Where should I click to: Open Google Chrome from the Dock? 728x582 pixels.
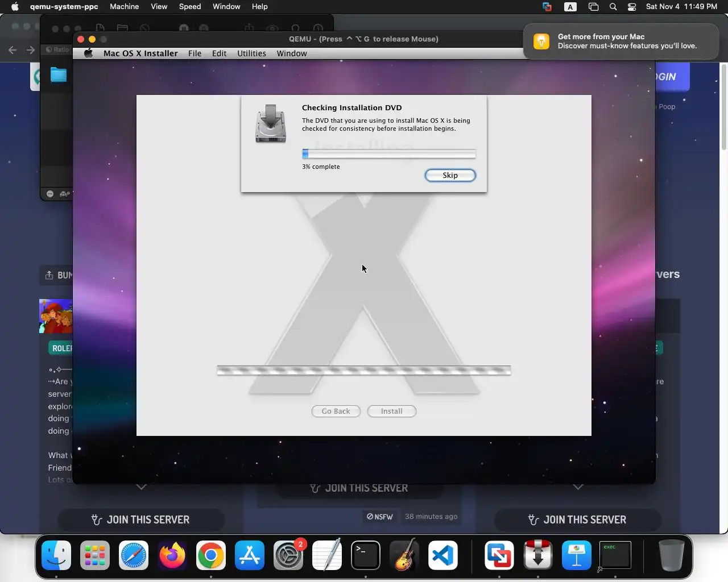[211, 555]
